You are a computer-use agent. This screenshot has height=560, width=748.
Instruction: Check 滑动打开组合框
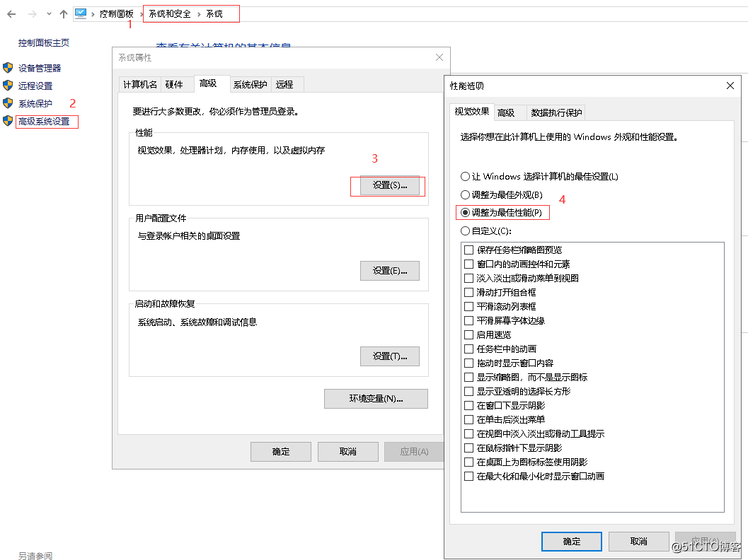pyautogui.click(x=469, y=293)
